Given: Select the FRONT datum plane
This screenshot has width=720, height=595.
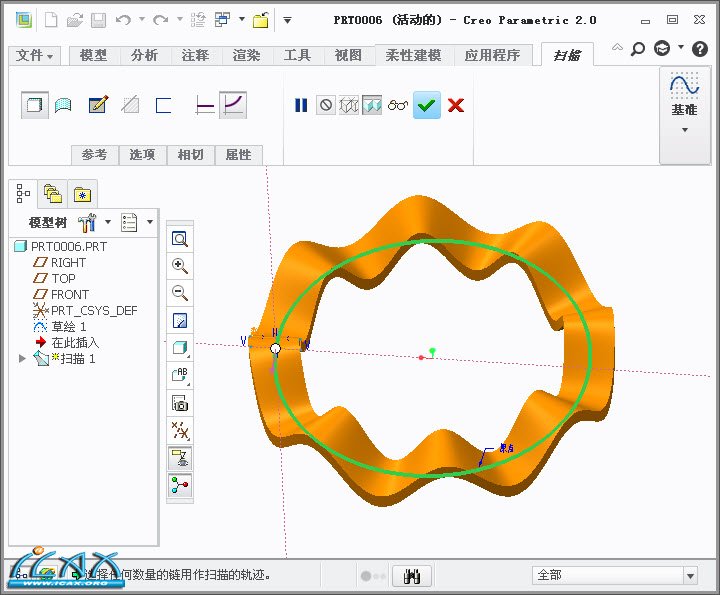Looking at the screenshot, I should tap(70, 294).
